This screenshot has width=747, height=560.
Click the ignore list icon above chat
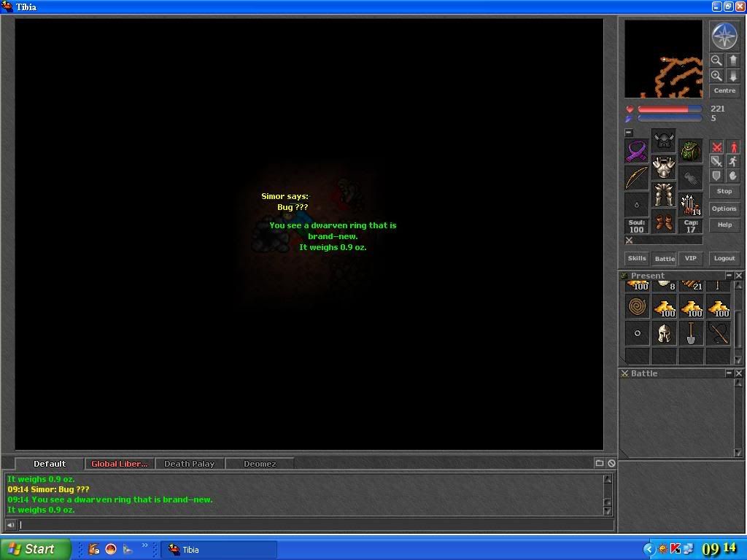click(x=611, y=463)
